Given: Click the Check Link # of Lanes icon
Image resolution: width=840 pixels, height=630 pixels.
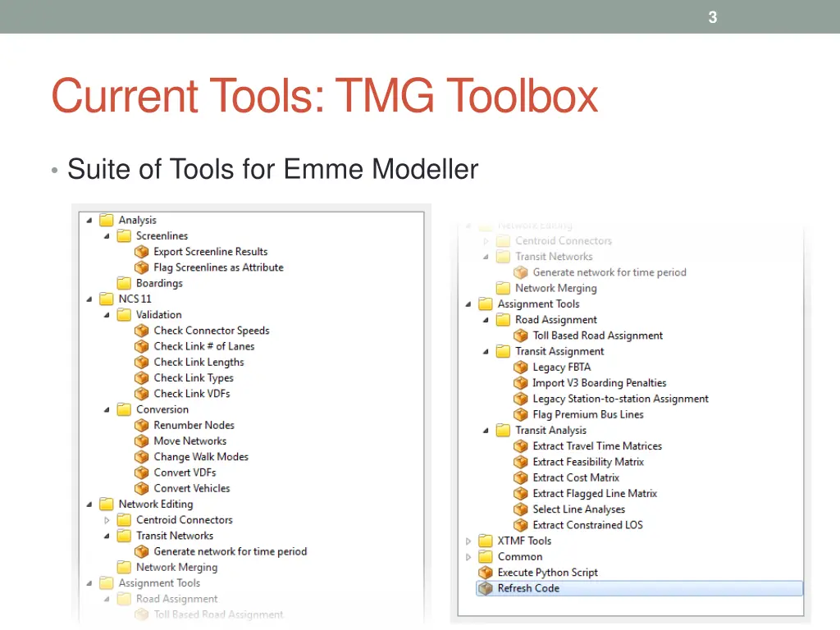Looking at the screenshot, I should point(141,346).
